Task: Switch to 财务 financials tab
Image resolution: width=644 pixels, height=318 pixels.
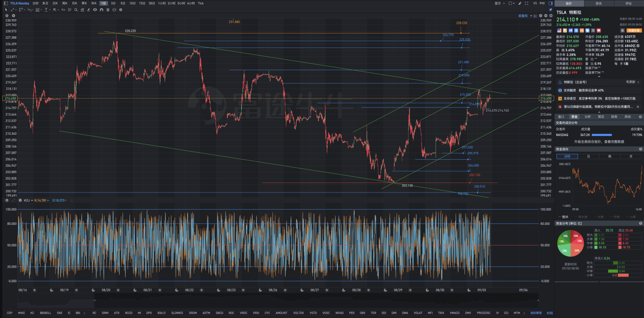Action: click(614, 117)
